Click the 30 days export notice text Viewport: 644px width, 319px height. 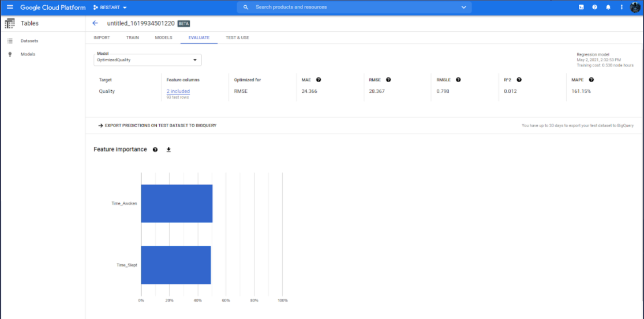tap(578, 125)
